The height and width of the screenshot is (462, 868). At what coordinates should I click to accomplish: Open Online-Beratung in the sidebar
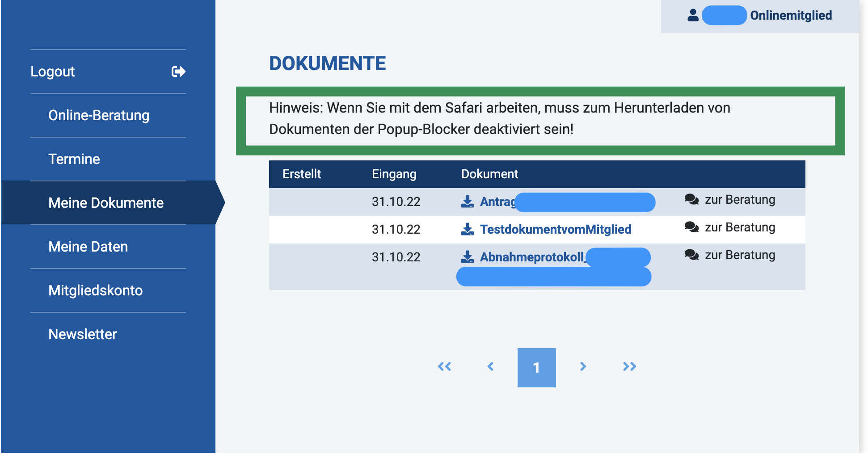pos(99,115)
